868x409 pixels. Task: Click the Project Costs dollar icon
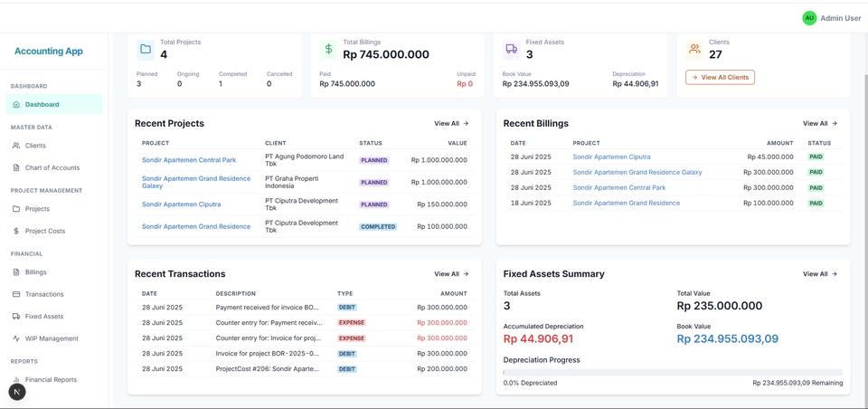[16, 231]
